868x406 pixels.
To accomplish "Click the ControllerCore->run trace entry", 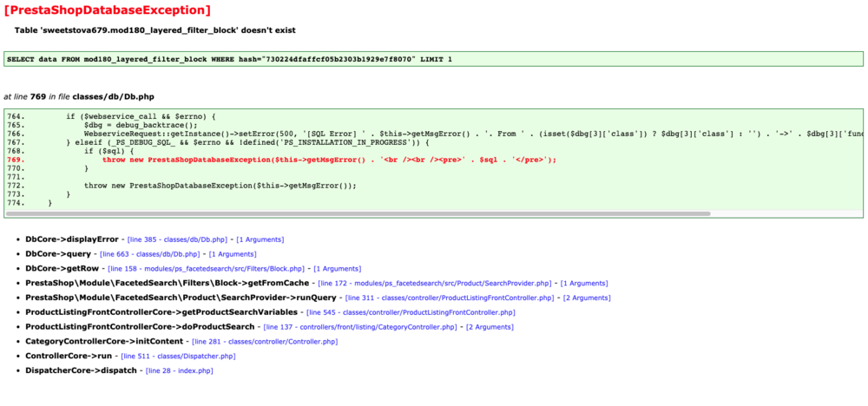I will point(69,357).
